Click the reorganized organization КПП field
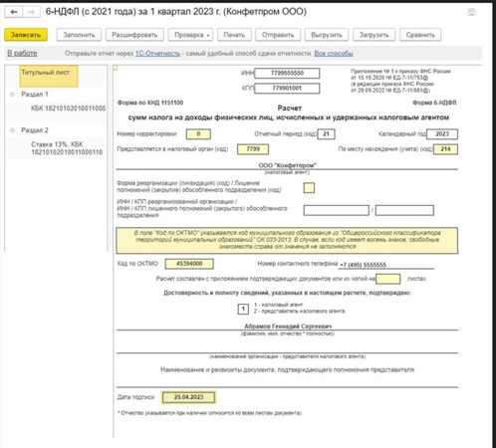 [404, 210]
